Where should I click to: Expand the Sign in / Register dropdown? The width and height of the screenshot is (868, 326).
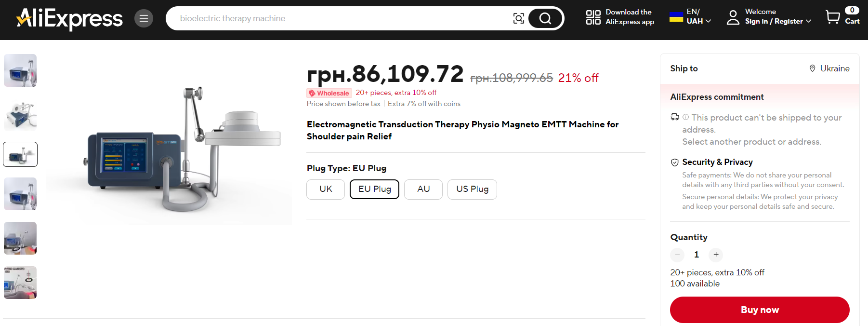pyautogui.click(x=808, y=21)
